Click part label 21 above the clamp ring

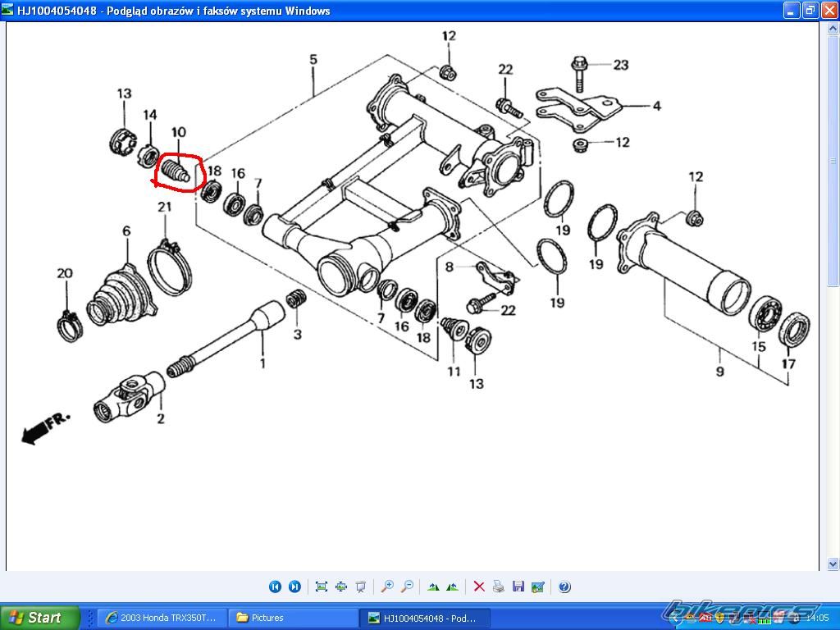tap(164, 206)
